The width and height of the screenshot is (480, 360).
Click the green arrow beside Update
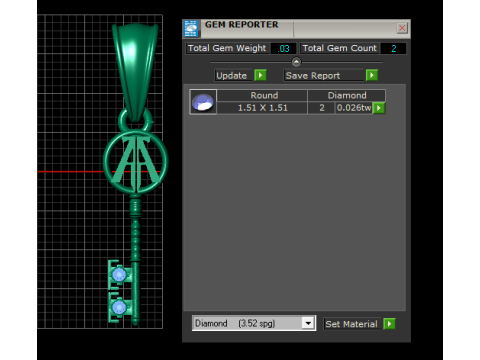[260, 75]
